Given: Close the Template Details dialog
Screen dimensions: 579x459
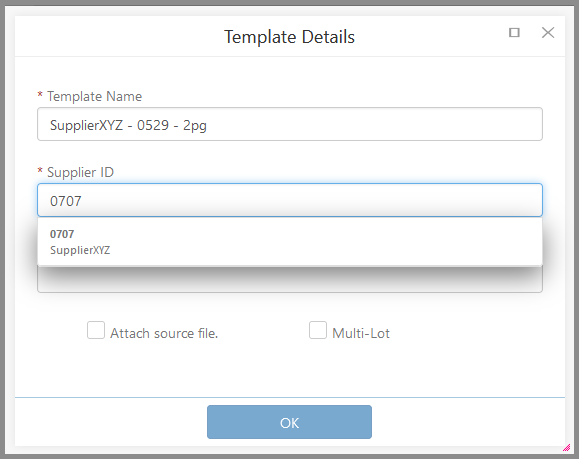Looking at the screenshot, I should pos(548,32).
